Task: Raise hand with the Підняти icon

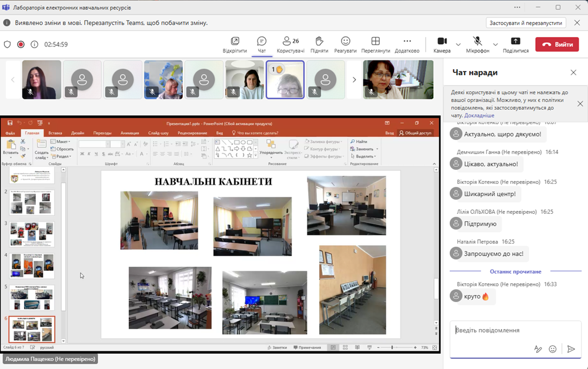Action: pyautogui.click(x=319, y=41)
